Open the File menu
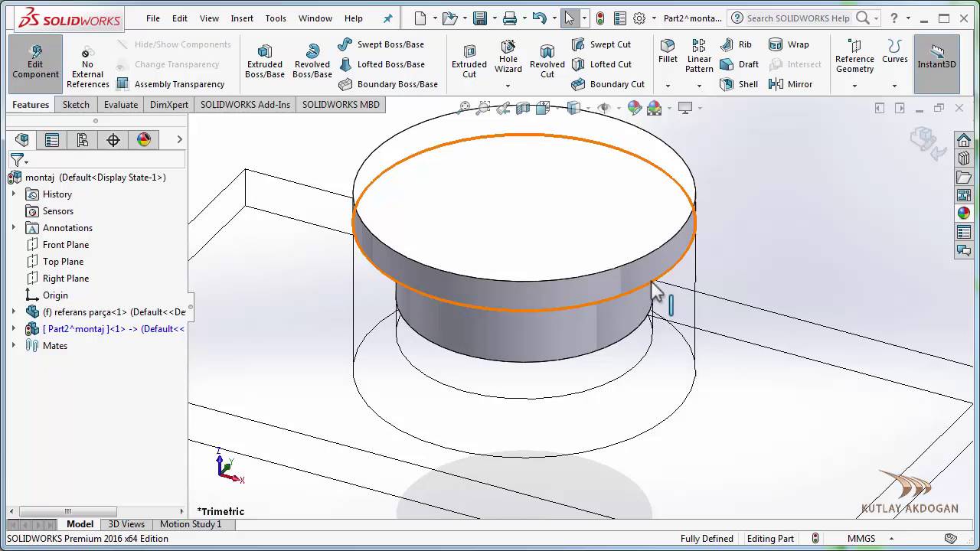980x551 pixels. [153, 18]
